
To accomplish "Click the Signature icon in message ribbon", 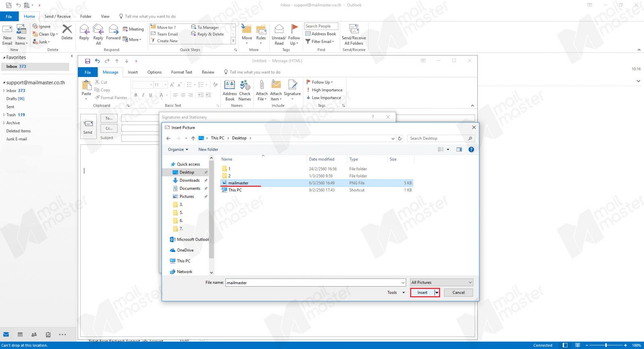I will pos(293,85).
